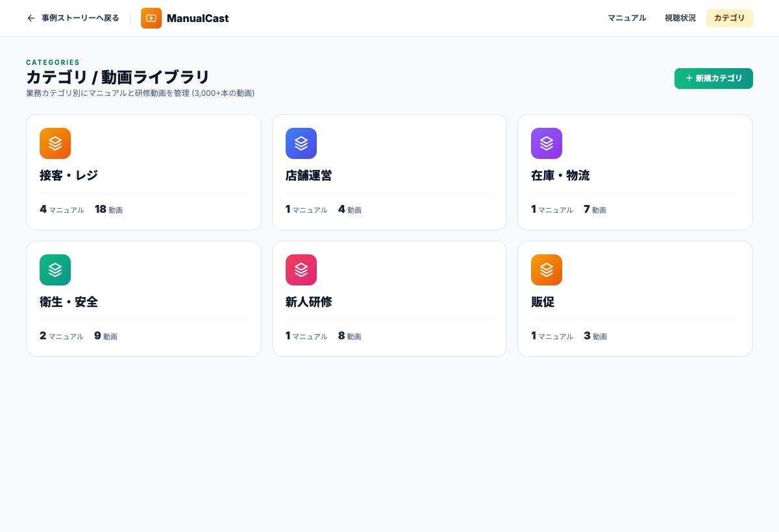Open the 衛生・安全 category title

(x=69, y=302)
